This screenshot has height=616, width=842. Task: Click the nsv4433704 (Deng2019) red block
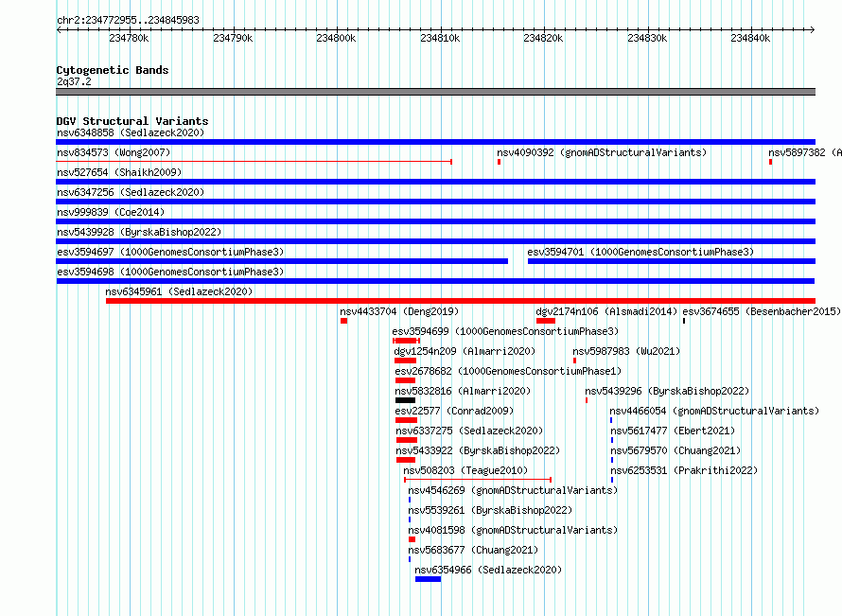point(343,321)
